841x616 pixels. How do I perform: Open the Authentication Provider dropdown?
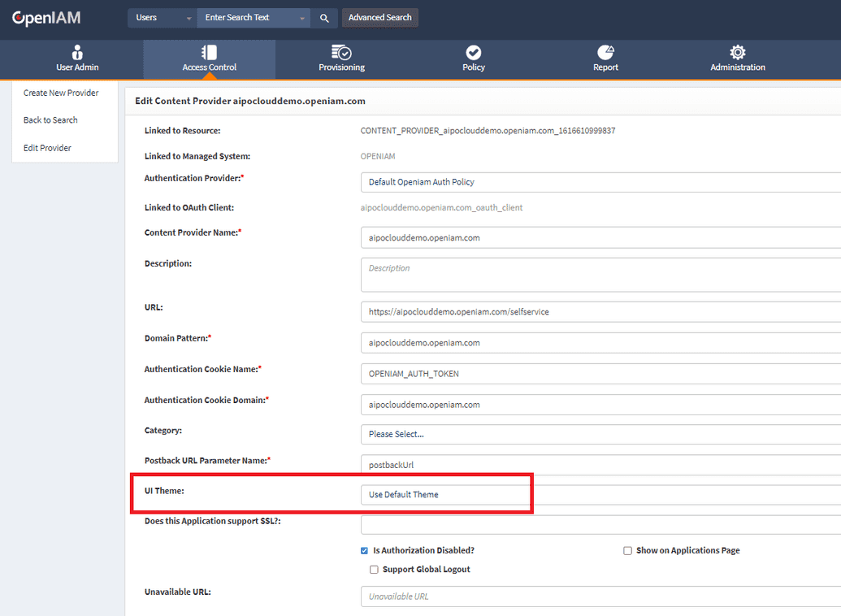[600, 182]
